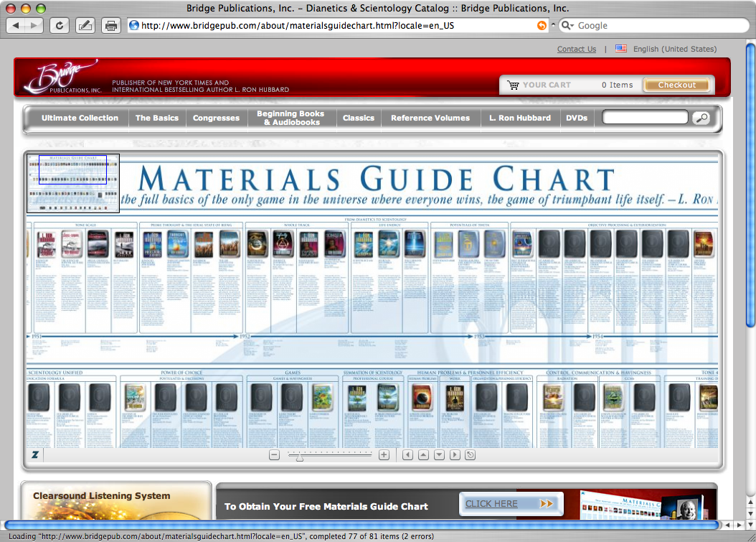Click the zoom slider handle
Viewport: 756px width, 542px height.
(x=299, y=457)
